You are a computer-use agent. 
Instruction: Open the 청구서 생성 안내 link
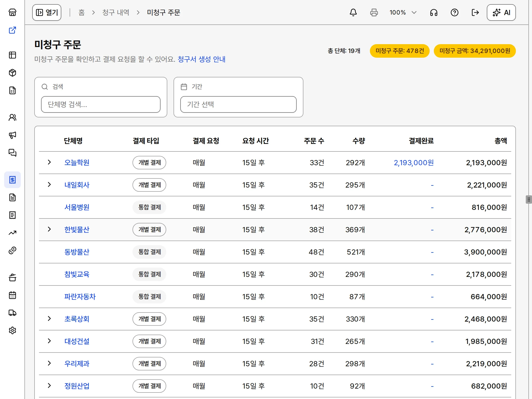click(202, 59)
